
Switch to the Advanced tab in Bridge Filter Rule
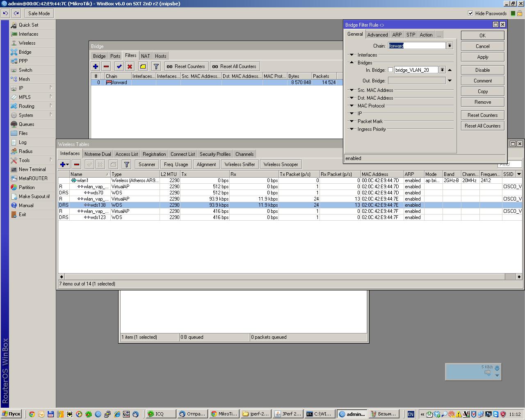pos(377,35)
